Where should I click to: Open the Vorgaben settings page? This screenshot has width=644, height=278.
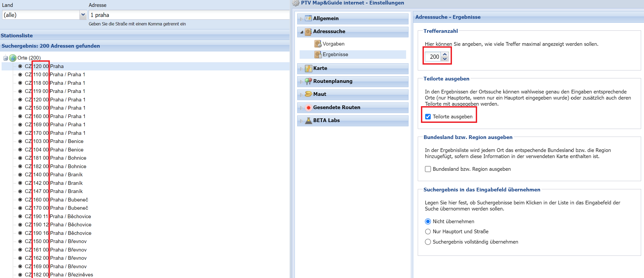coord(333,44)
